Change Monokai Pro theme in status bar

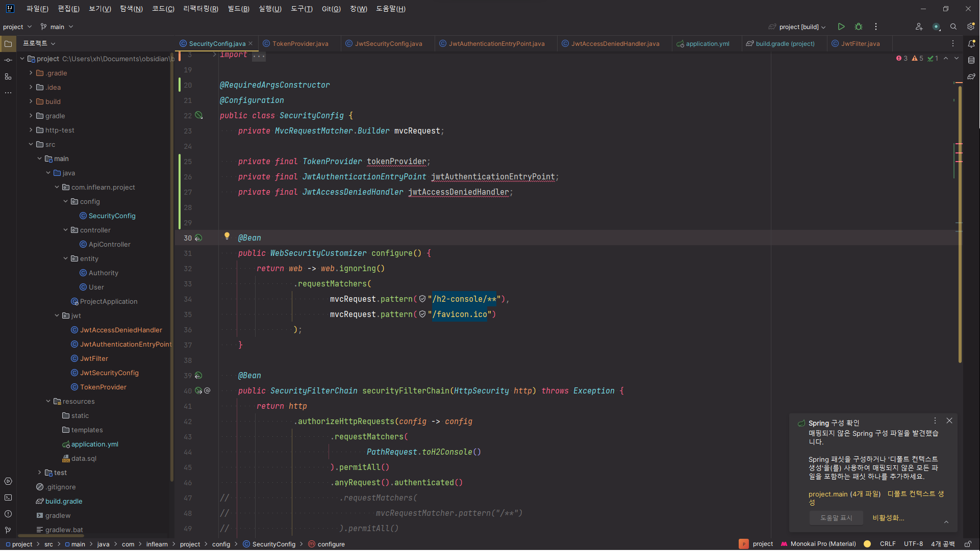pyautogui.click(x=818, y=544)
